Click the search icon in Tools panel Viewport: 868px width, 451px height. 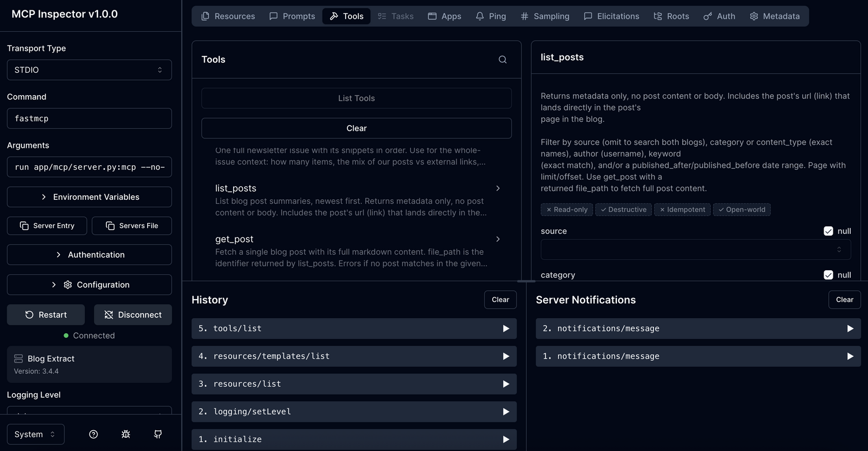tap(503, 59)
